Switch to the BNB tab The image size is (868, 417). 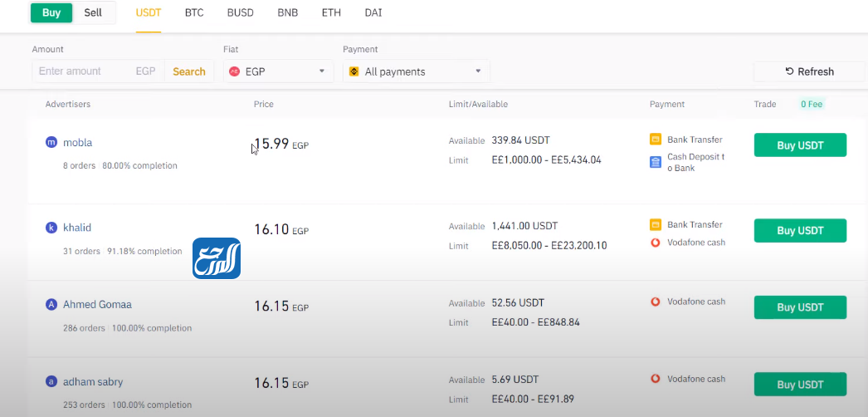coord(288,12)
